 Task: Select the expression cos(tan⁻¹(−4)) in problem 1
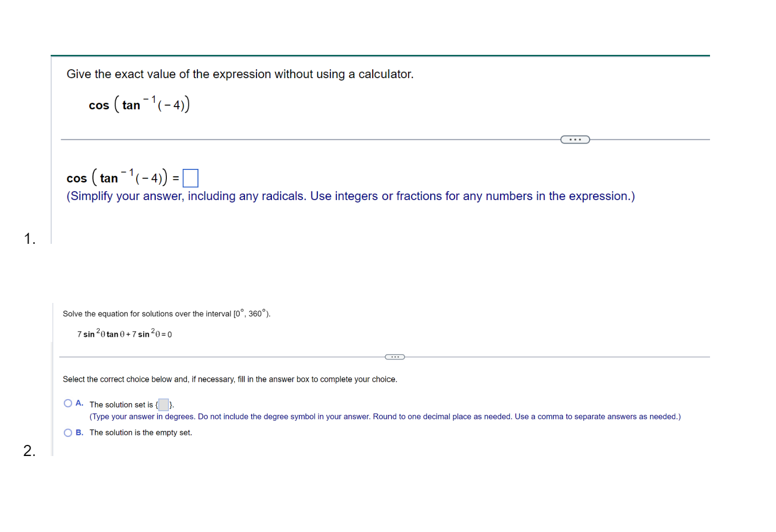[139, 104]
